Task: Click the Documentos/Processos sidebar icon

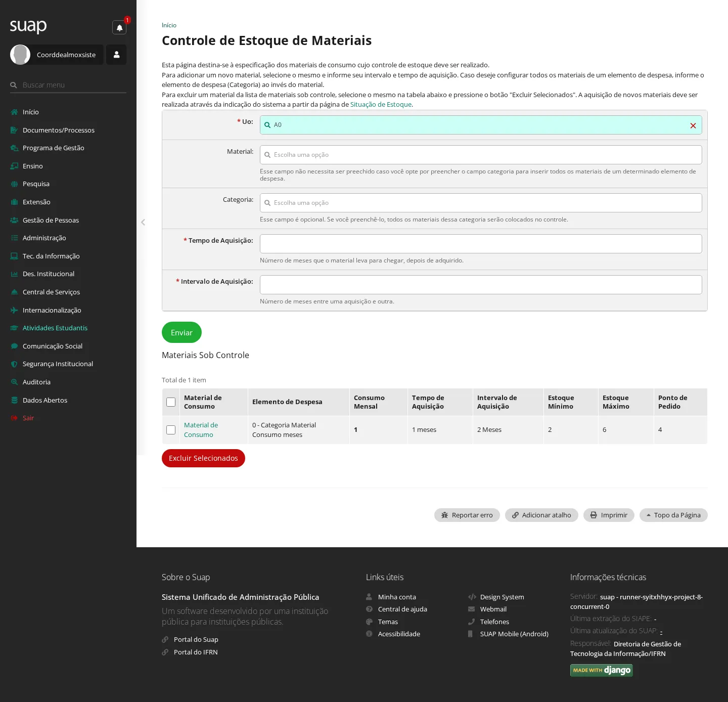Action: 14,130
